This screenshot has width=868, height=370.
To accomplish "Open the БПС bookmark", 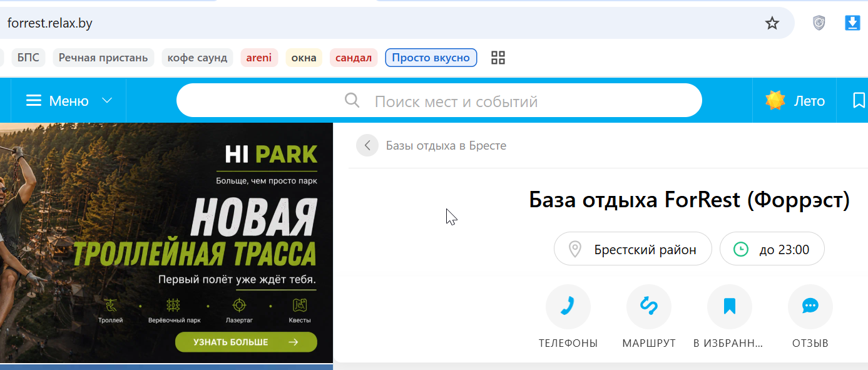I will [x=28, y=58].
